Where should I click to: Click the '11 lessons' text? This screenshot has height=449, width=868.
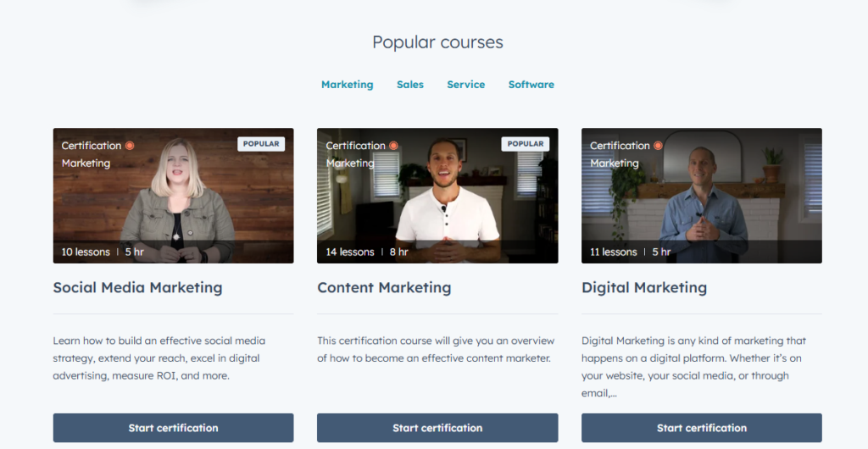[614, 252]
